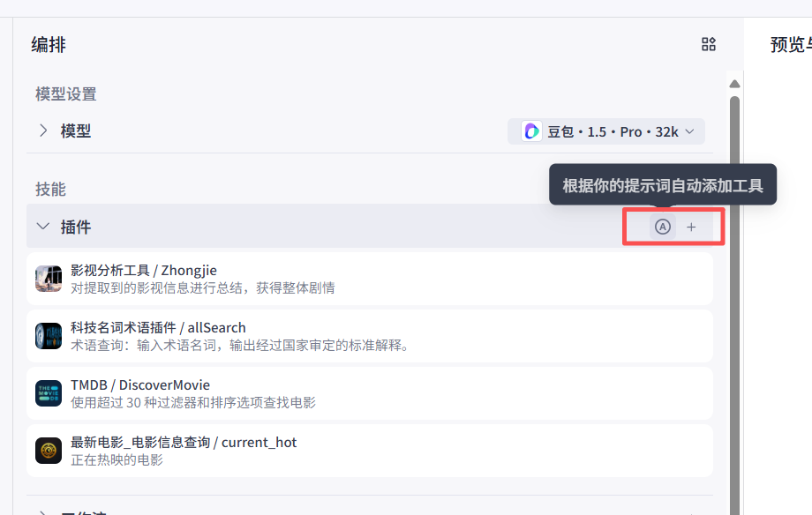This screenshot has width=812, height=515.
Task: Open the TMDB / DiscoverMovie plugin entry
Action: (x=370, y=393)
